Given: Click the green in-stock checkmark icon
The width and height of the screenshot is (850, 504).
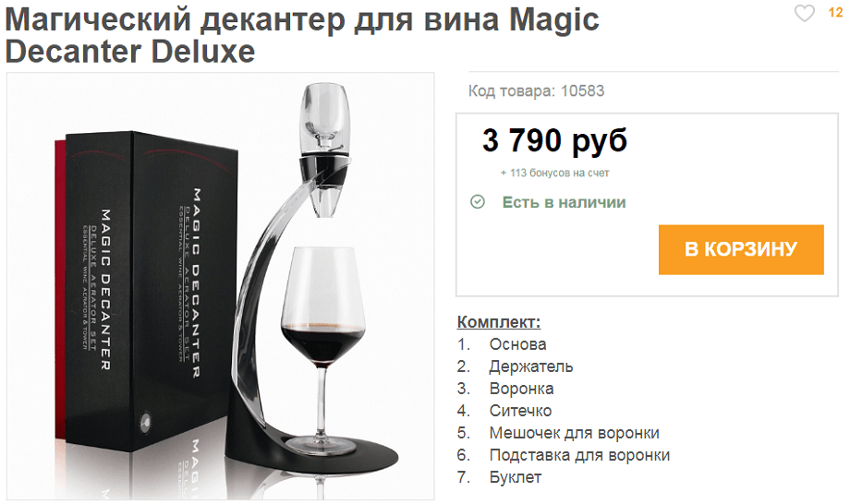Looking at the screenshot, I should [x=478, y=202].
